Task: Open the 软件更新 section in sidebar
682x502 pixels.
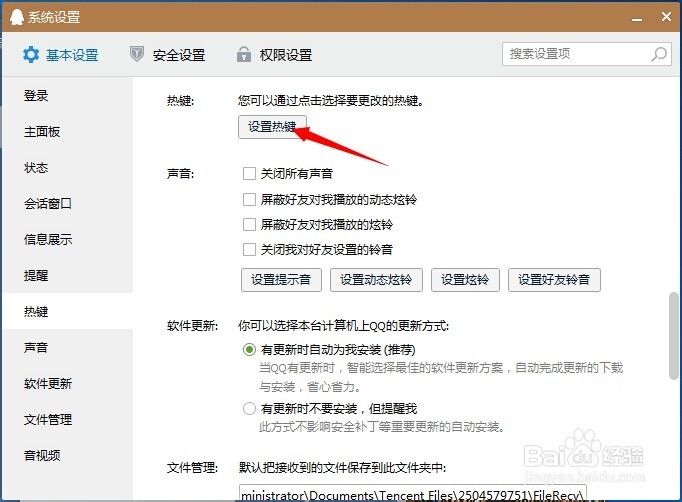Action: point(67,384)
